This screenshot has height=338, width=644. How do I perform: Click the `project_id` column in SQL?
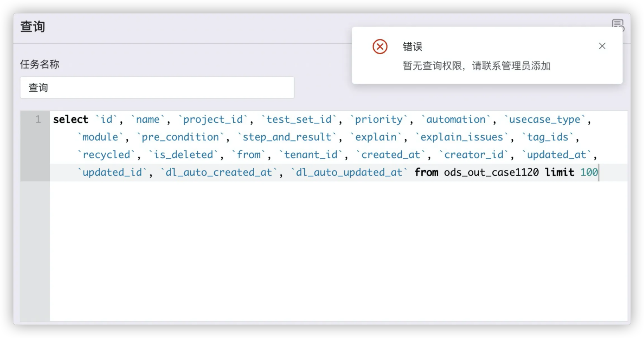pos(213,120)
